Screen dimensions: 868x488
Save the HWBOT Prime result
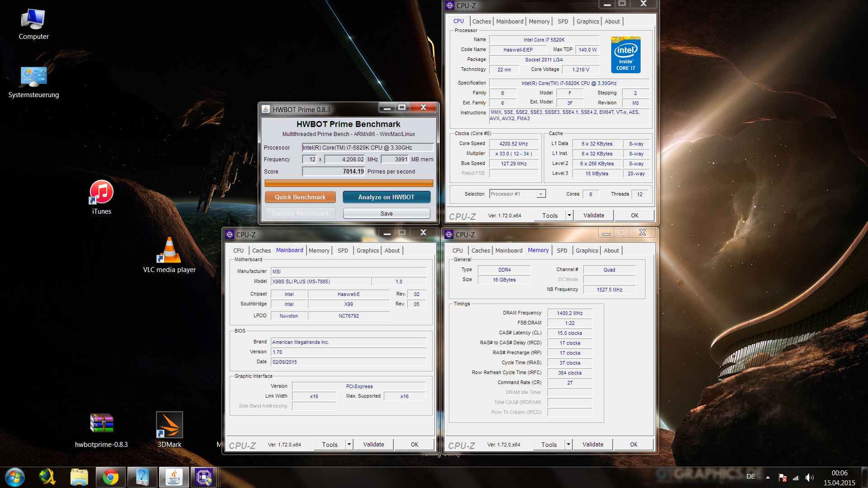pos(387,213)
